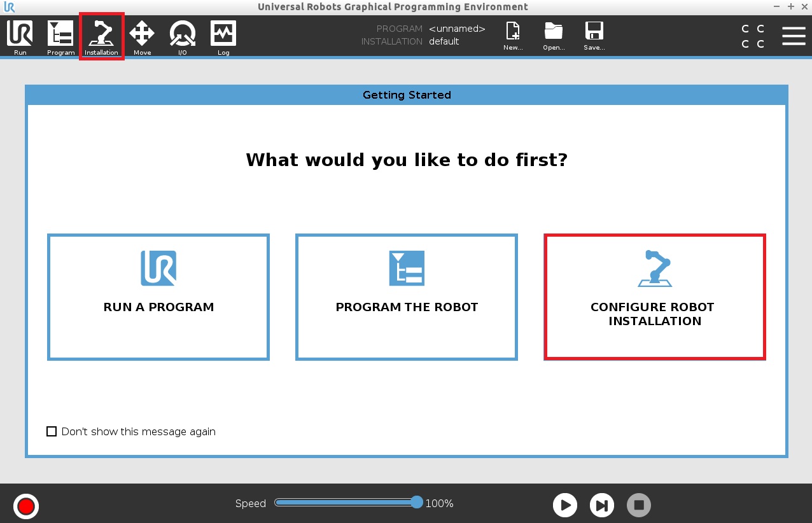Open the hamburger menu
Screen dimensions: 812x523
[794, 36]
